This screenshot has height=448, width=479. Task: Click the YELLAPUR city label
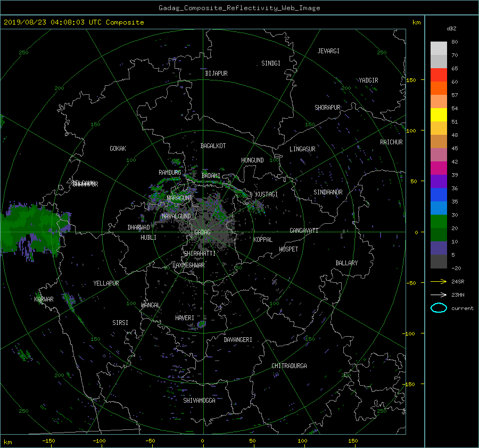tap(106, 283)
